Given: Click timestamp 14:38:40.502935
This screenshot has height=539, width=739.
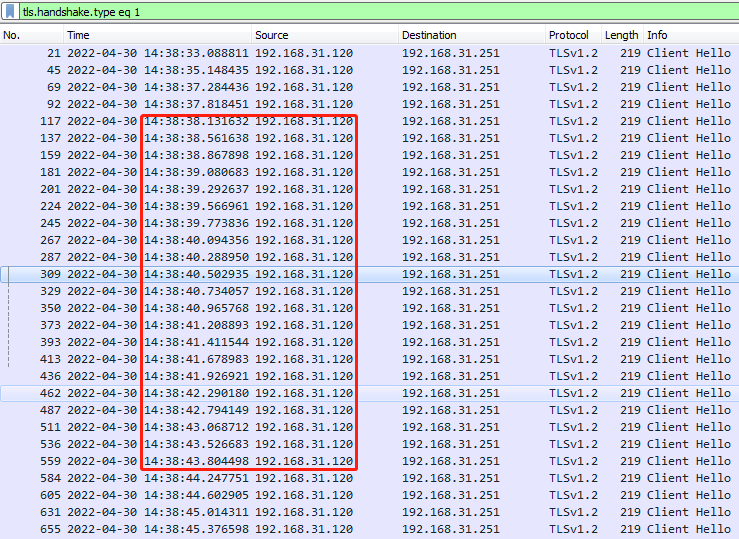Looking at the screenshot, I should (196, 274).
